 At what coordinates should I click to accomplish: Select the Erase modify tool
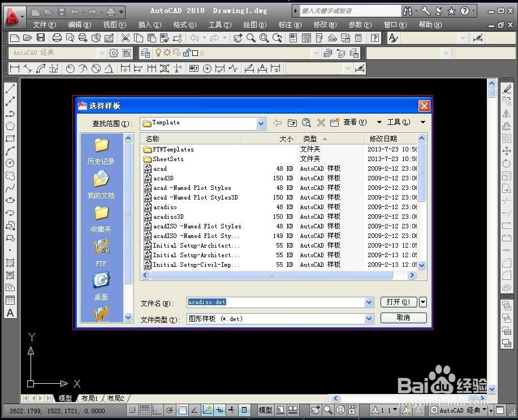tap(507, 89)
